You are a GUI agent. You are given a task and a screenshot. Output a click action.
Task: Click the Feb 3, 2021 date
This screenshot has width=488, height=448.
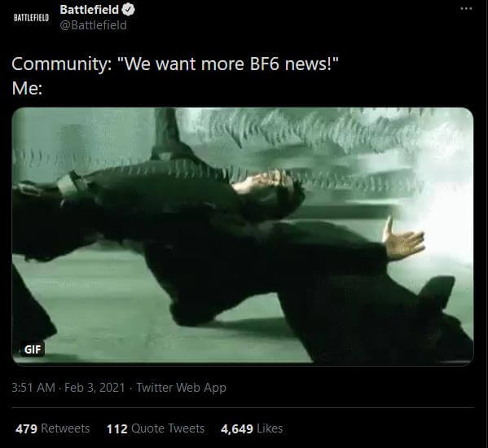[95, 388]
